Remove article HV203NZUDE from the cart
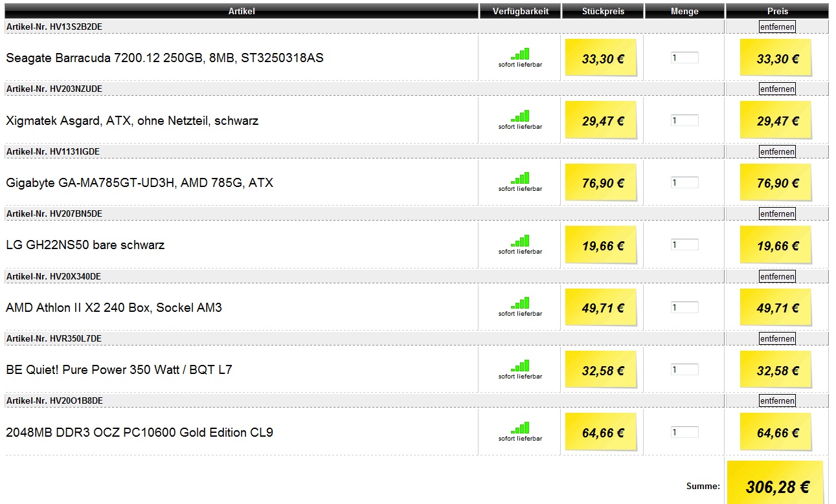 coord(777,89)
